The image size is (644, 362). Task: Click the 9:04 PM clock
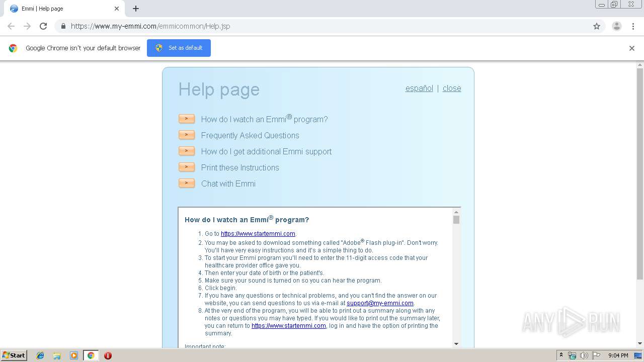(x=618, y=355)
